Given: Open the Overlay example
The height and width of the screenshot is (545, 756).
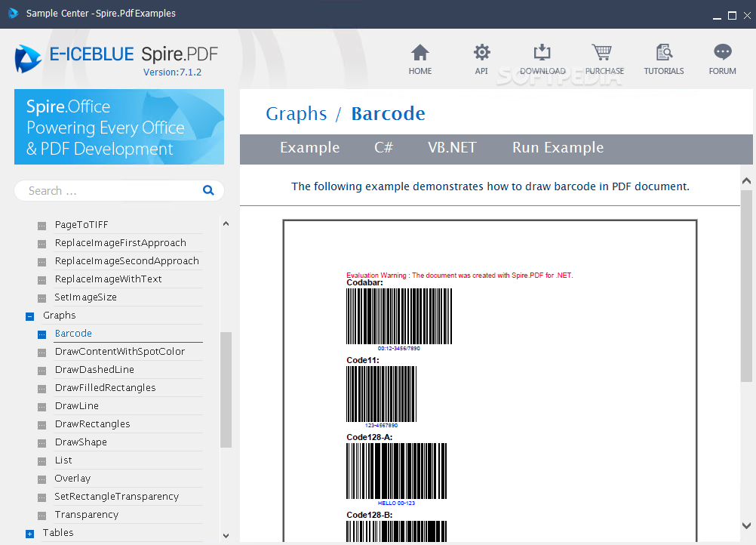Looking at the screenshot, I should coord(72,479).
